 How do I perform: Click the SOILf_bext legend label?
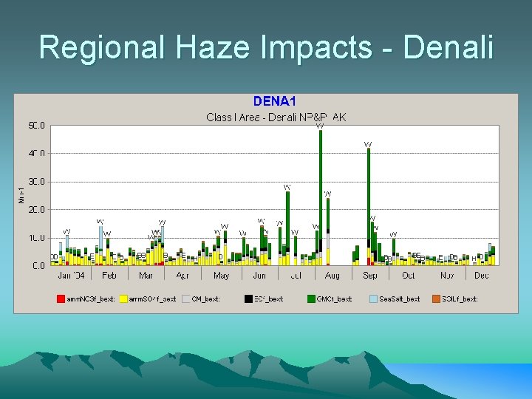460,299
